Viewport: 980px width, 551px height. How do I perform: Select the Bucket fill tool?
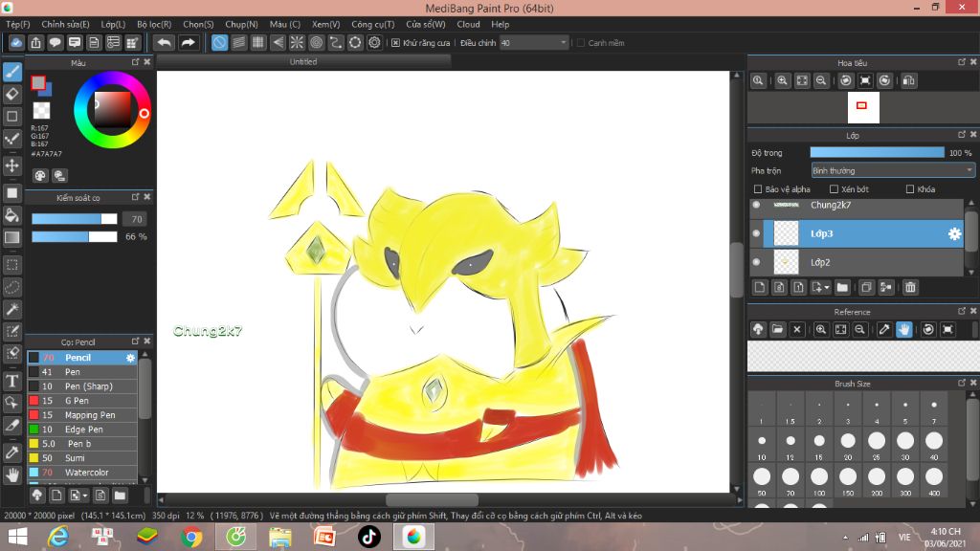[x=11, y=215]
